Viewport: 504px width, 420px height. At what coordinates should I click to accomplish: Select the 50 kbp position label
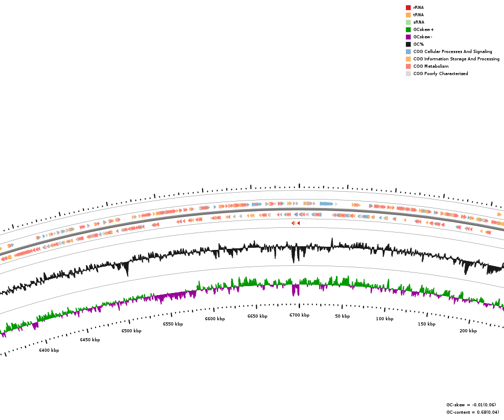(x=342, y=316)
